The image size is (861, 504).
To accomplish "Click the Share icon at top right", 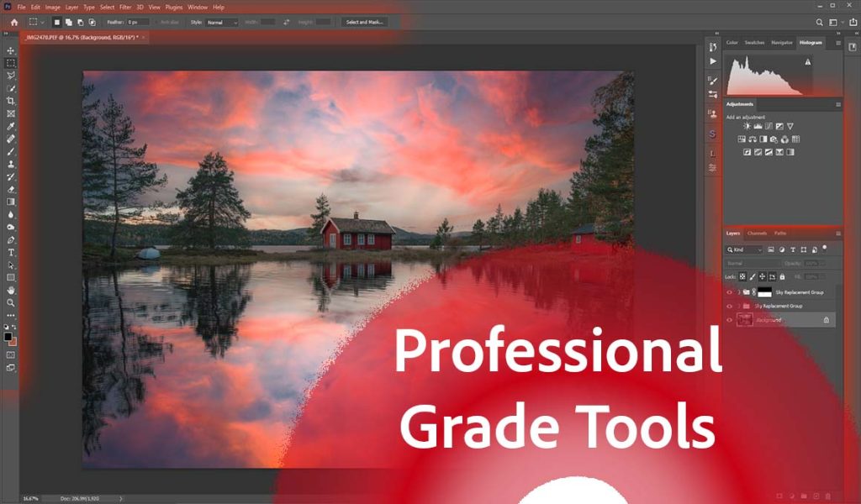I will [x=853, y=23].
